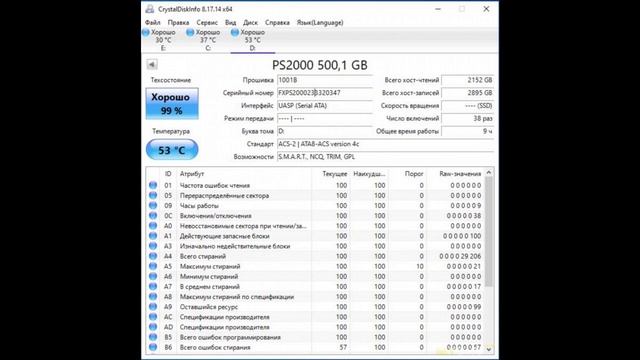Click status icon of attribute AC
Screen dimensions: 640x360
[x=153, y=317]
